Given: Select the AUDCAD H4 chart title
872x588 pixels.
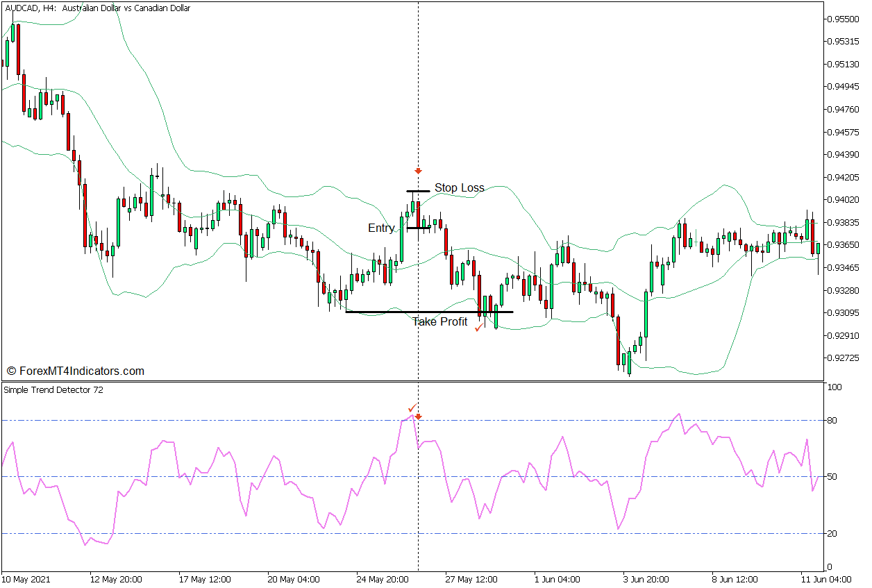Looking at the screenshot, I should pos(97,8).
